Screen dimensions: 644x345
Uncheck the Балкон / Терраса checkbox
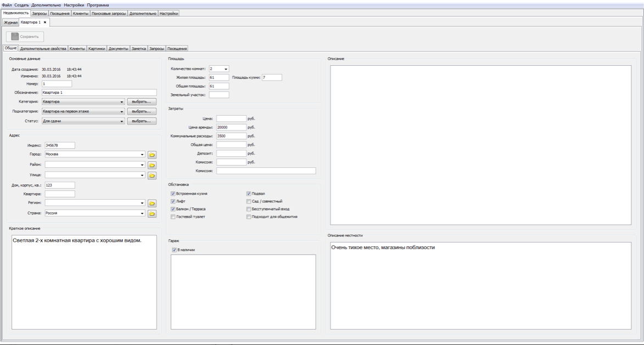click(x=173, y=209)
